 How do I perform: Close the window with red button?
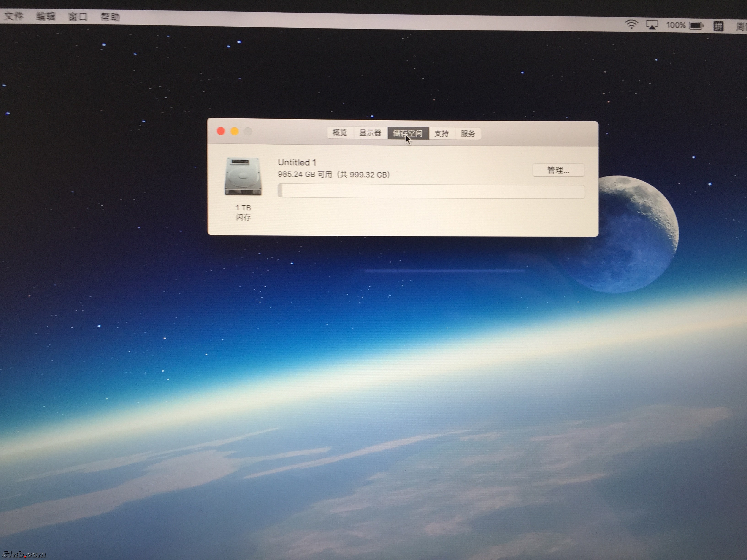[x=221, y=131]
